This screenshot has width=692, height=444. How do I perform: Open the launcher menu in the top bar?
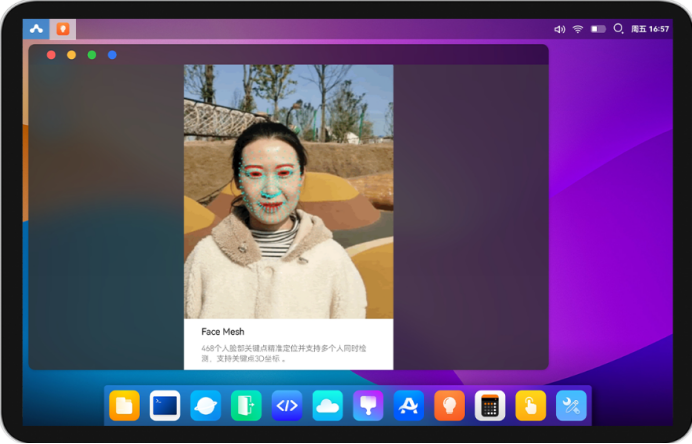tap(36, 29)
